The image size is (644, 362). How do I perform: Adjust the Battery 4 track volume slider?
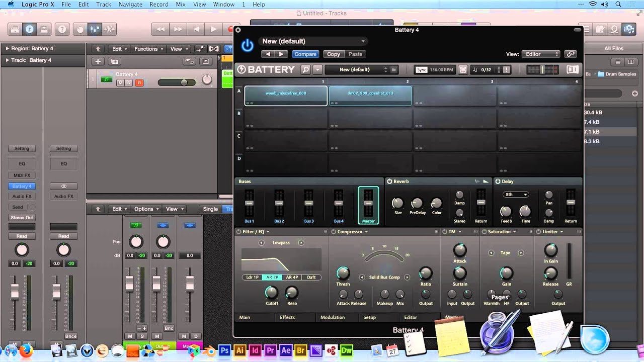coord(177,82)
